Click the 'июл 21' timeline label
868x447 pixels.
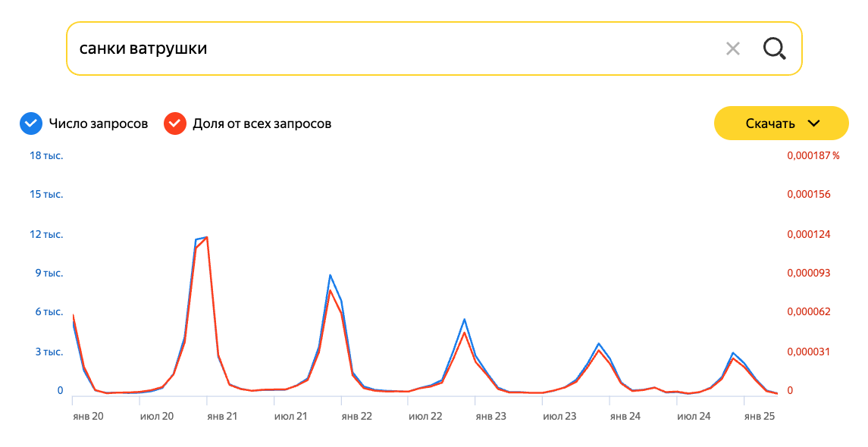(290, 416)
